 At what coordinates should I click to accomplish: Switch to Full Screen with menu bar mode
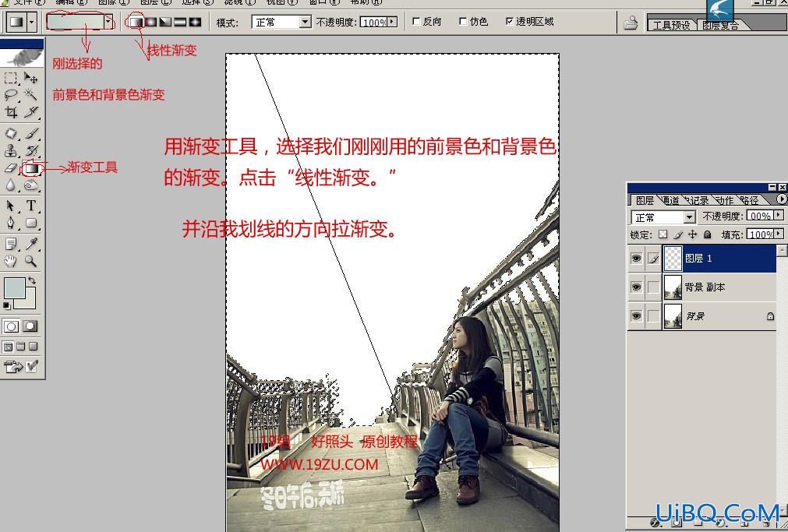[20, 347]
